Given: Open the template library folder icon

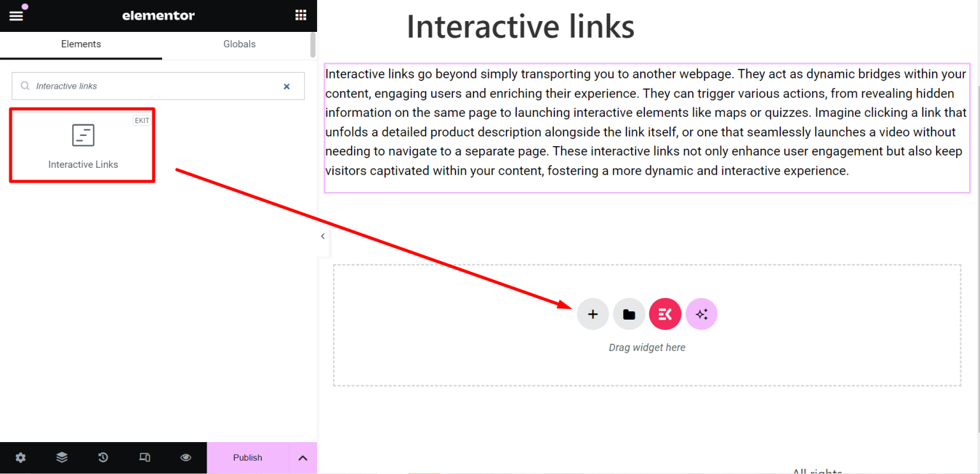Looking at the screenshot, I should 628,314.
